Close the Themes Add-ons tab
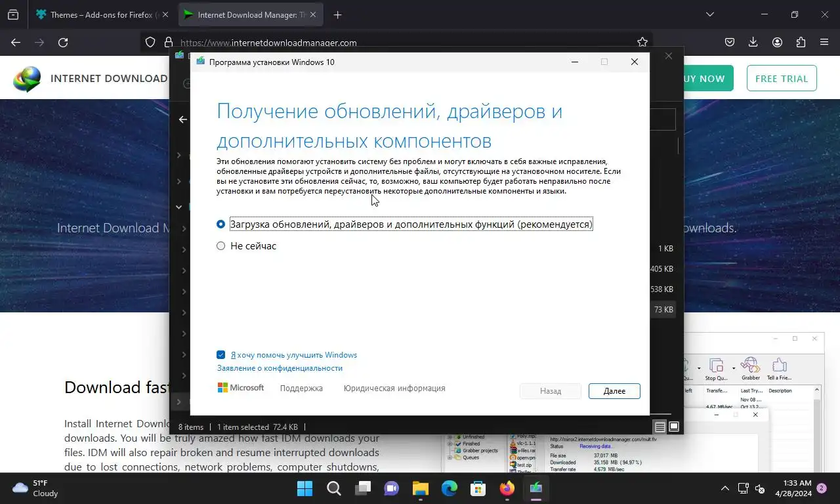The image size is (840, 504). point(164,14)
